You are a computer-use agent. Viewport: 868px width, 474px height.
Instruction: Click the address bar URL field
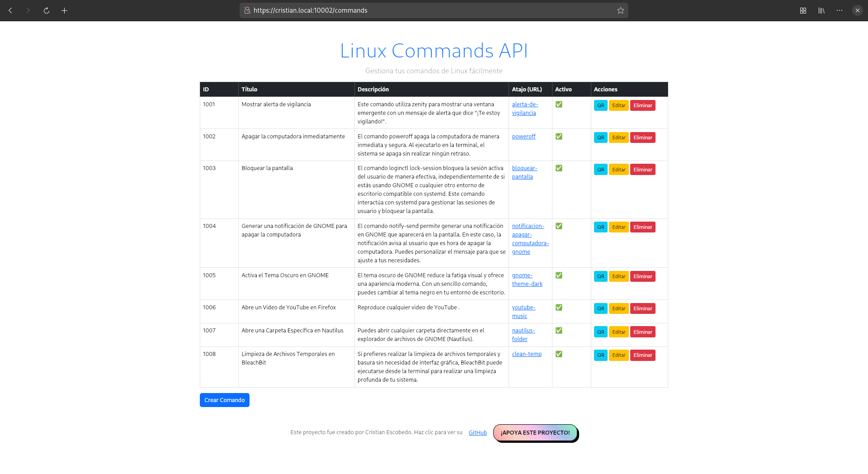pos(429,10)
